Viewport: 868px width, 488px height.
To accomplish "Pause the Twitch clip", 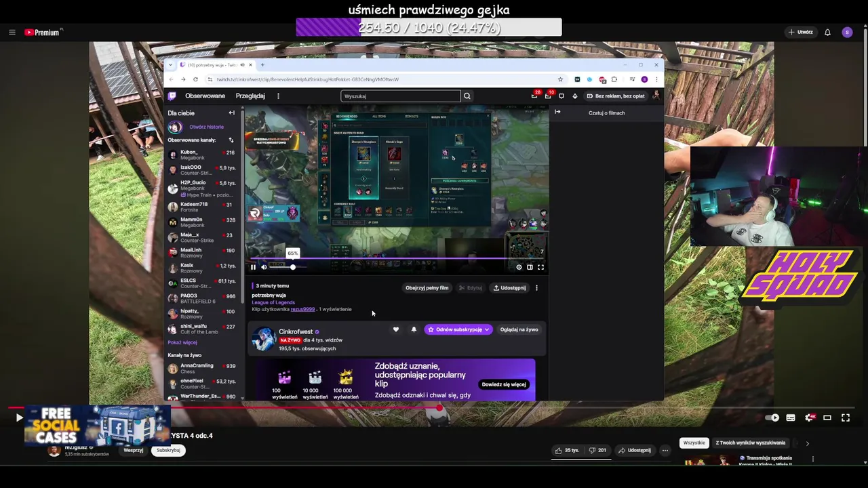I will pyautogui.click(x=253, y=267).
